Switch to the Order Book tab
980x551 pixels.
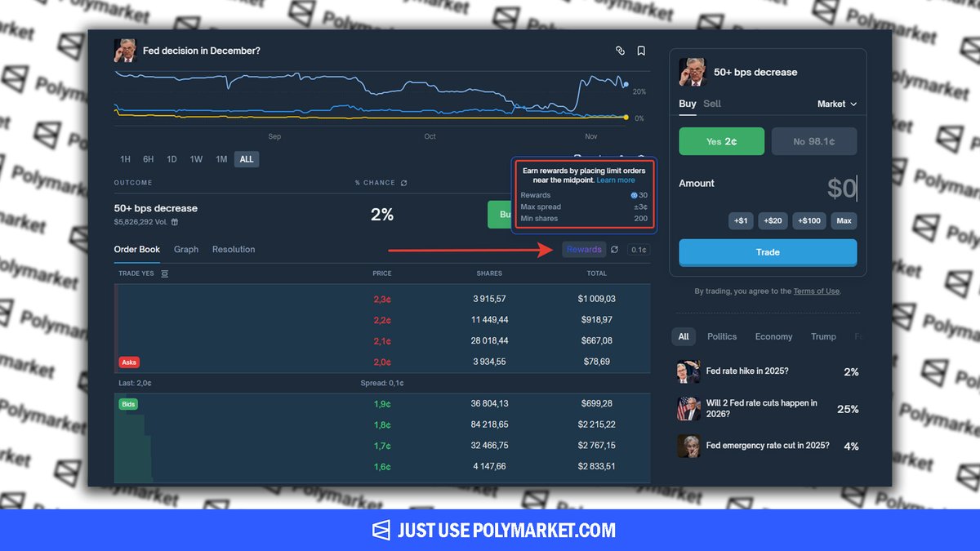(x=137, y=250)
